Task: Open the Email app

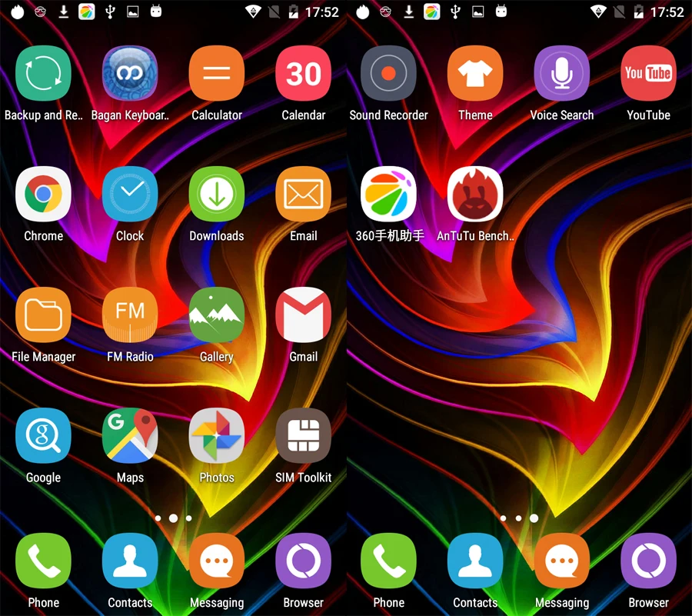Action: coord(303,194)
